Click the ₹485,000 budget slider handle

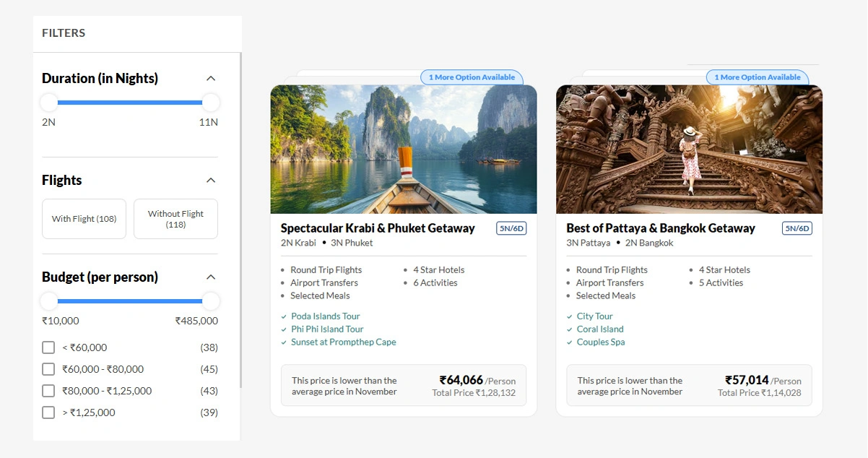point(210,301)
